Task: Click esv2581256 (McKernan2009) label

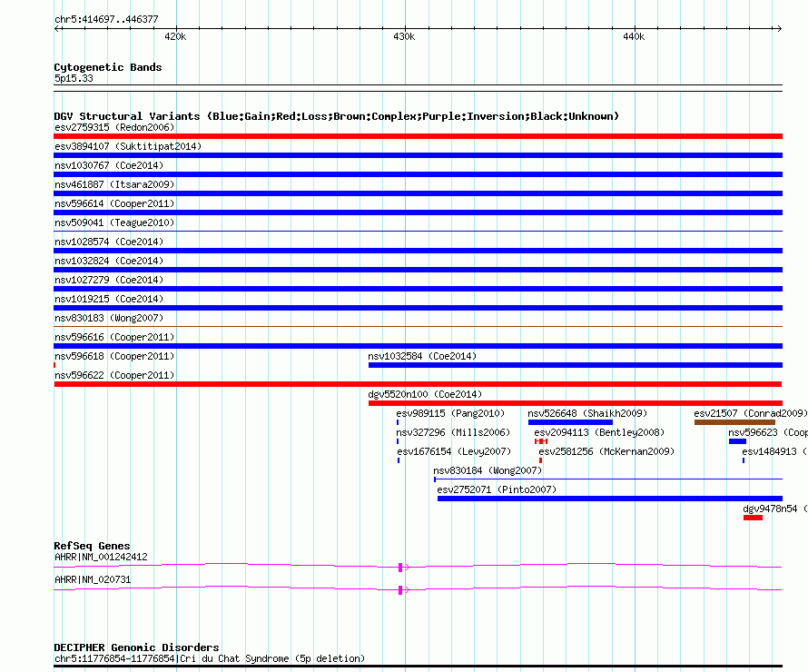Action: 606,451
